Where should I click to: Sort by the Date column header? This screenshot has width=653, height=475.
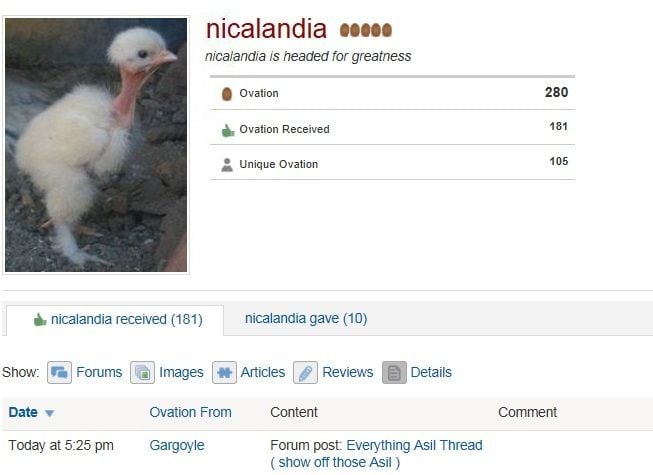[23, 412]
